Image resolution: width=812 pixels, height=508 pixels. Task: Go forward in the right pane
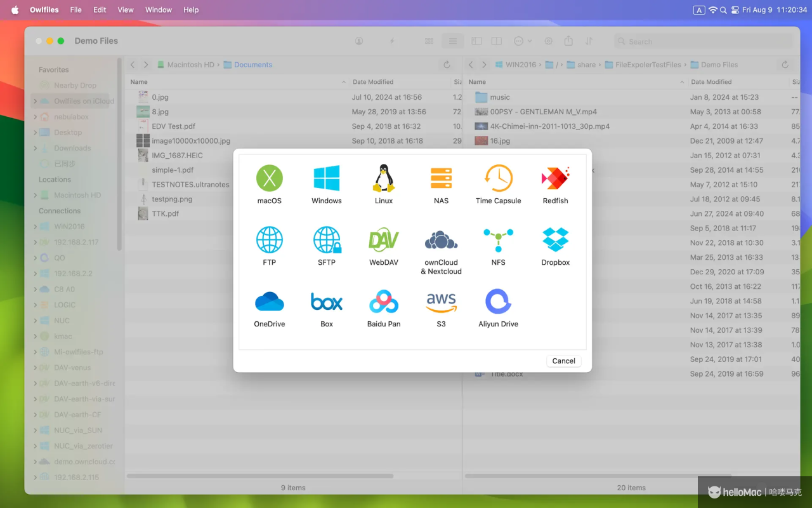click(x=484, y=65)
